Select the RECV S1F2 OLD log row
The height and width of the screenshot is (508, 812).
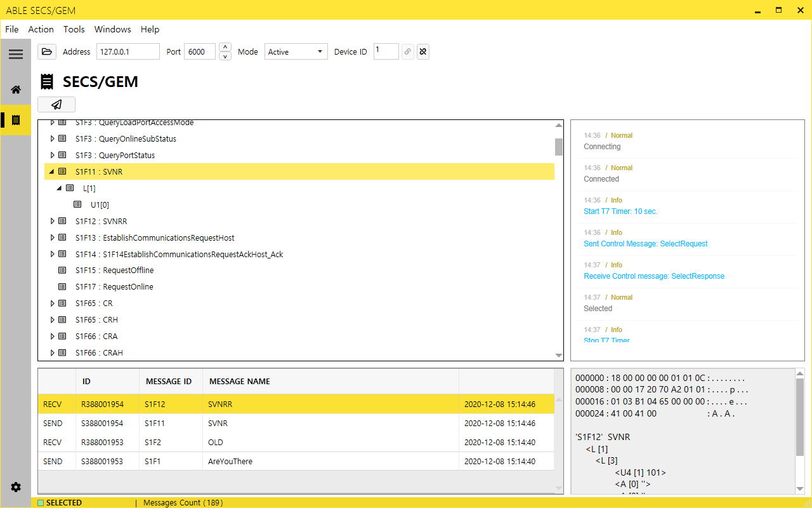(296, 442)
